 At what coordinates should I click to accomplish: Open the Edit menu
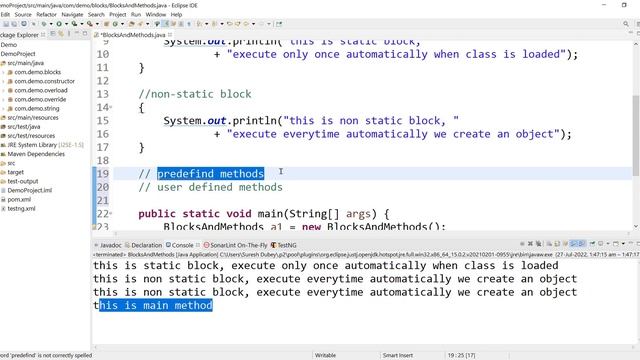5,14
